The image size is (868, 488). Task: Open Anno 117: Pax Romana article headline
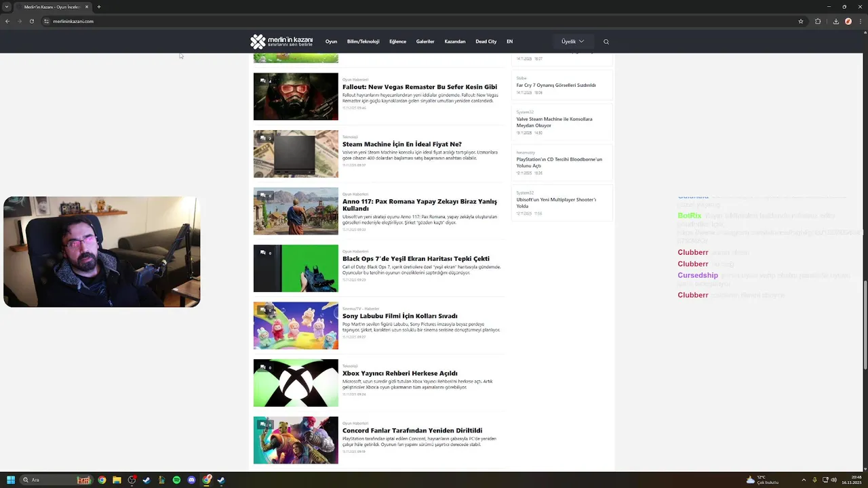[420, 205]
